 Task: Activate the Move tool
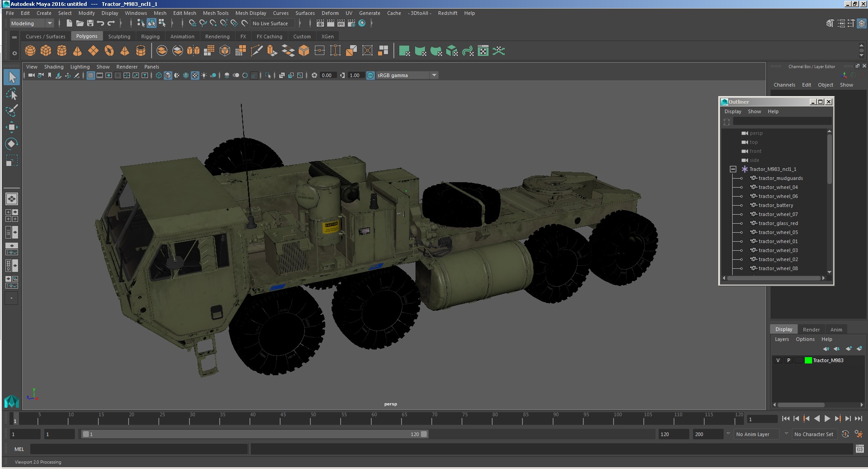tap(12, 127)
